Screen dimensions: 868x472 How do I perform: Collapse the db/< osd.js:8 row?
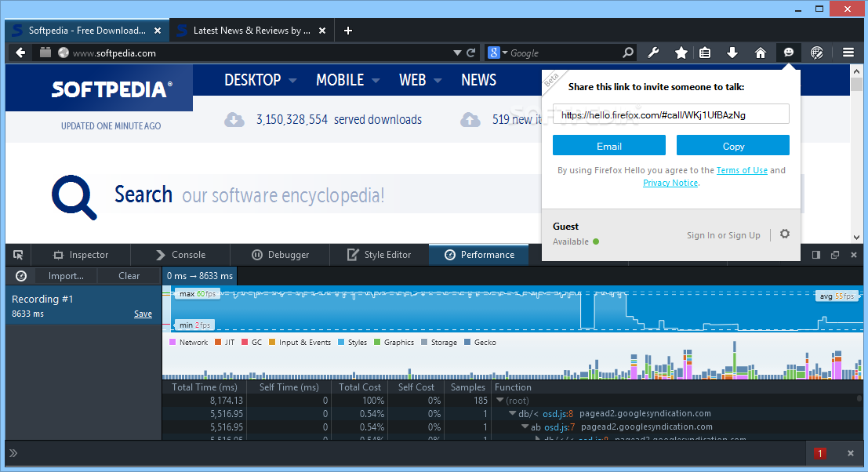[513, 413]
